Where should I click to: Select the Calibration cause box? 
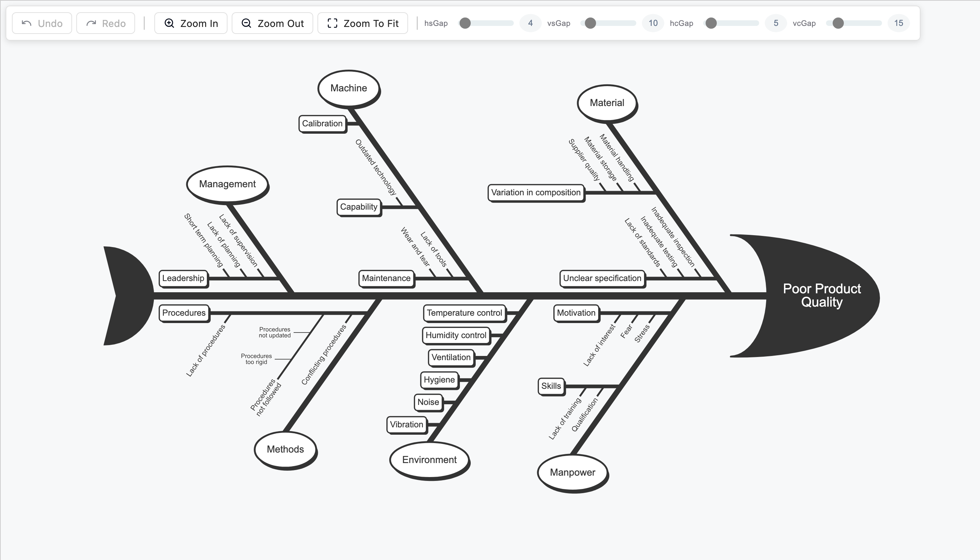322,124
